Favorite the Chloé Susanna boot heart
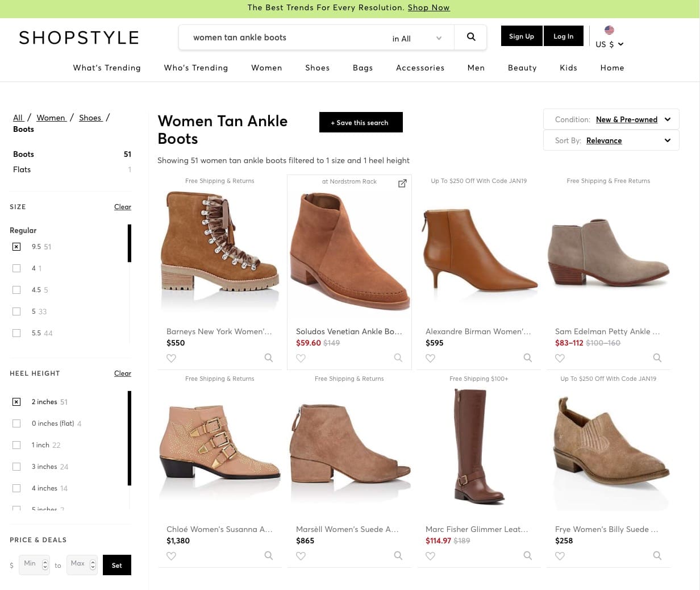 tap(171, 556)
